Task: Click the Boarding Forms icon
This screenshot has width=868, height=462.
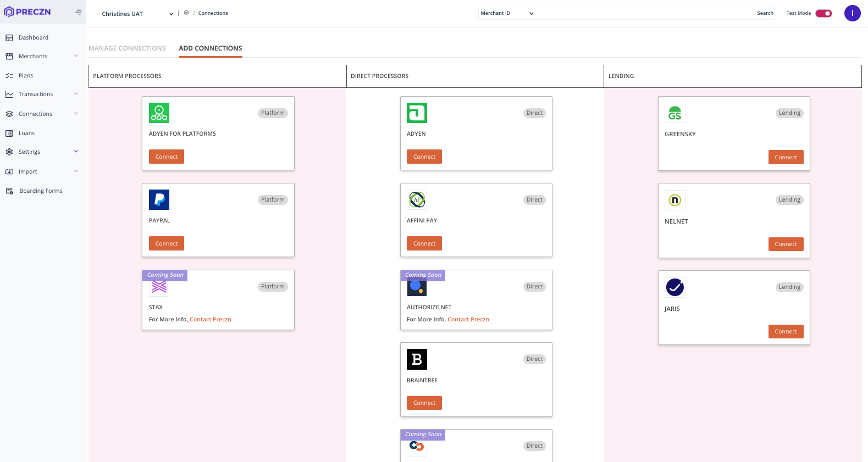Action: 9,191
